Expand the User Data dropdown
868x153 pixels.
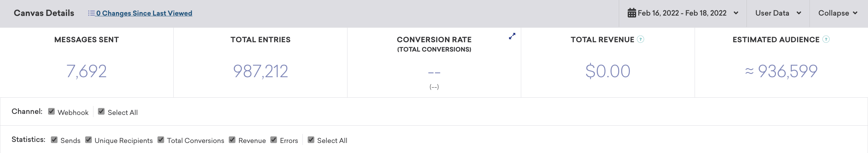[x=778, y=13]
